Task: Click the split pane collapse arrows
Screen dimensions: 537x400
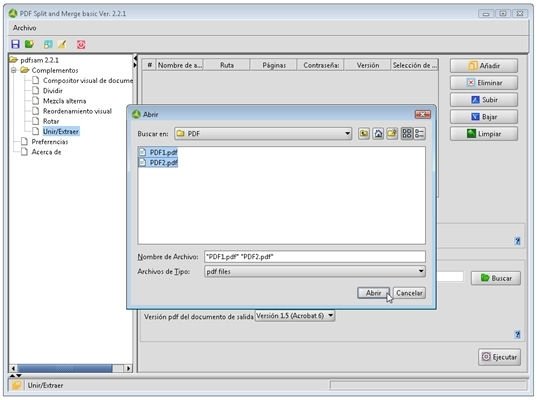Action: pyautogui.click(x=135, y=61)
